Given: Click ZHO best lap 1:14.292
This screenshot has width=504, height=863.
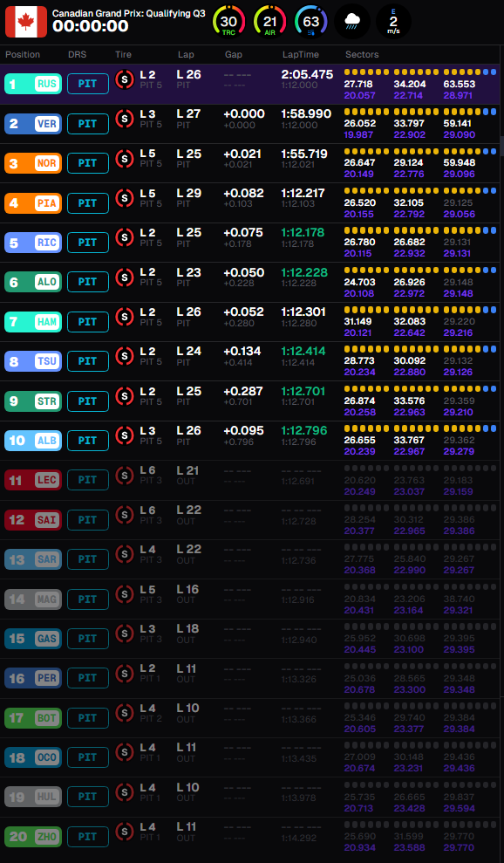Looking at the screenshot, I should pos(301,839).
